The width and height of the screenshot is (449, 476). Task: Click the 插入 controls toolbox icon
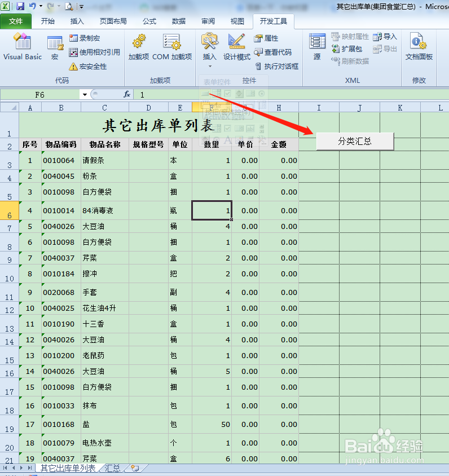point(209,42)
